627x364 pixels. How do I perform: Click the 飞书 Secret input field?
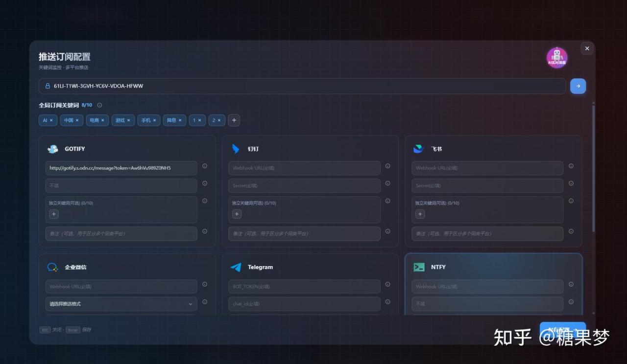[x=487, y=186]
